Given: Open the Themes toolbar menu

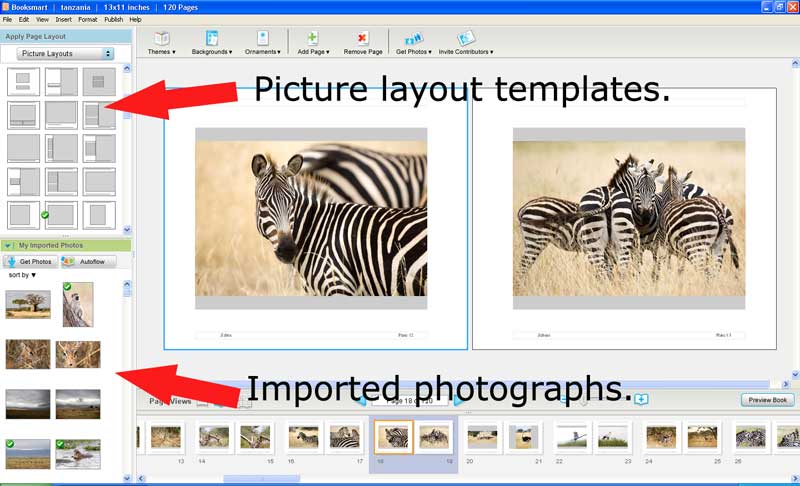Looking at the screenshot, I should [162, 43].
